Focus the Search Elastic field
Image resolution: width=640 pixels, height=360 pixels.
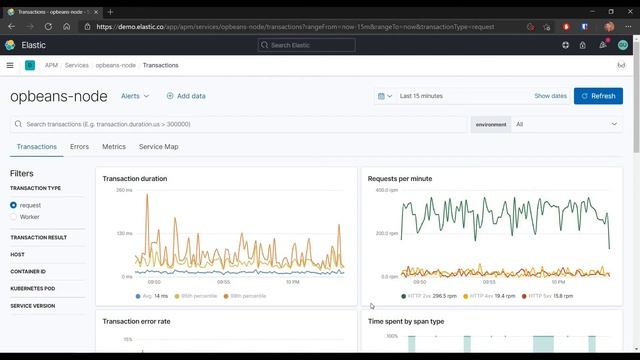click(x=307, y=45)
